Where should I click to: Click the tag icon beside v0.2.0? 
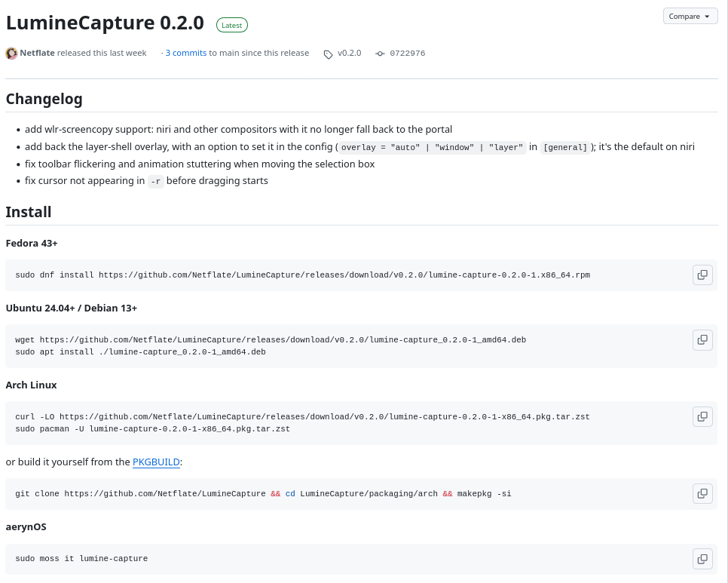coord(329,54)
